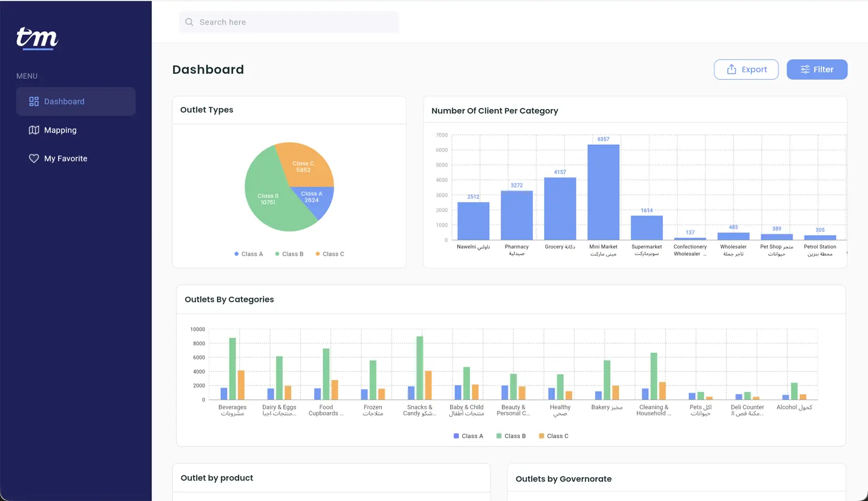Click the Mini Market bar labeled 6357

[603, 192]
